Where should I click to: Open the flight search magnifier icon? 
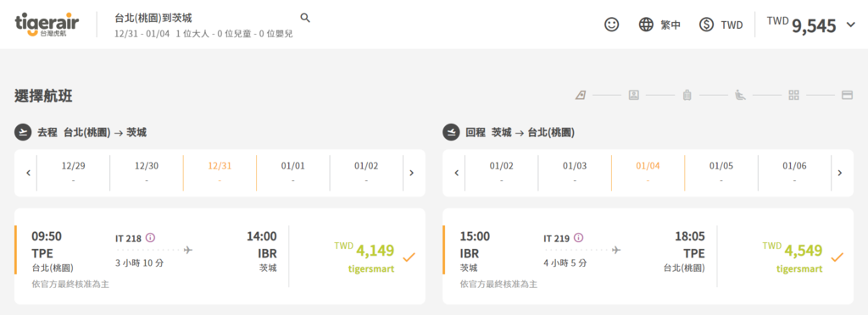(x=305, y=18)
